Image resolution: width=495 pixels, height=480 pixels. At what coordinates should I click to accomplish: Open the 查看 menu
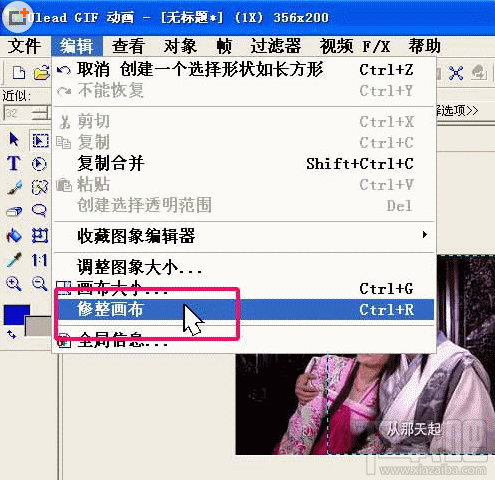click(128, 46)
